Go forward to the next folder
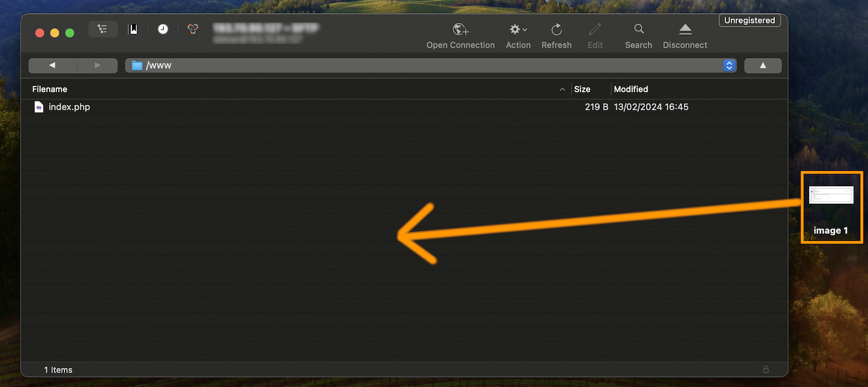The image size is (868, 387). [x=97, y=66]
